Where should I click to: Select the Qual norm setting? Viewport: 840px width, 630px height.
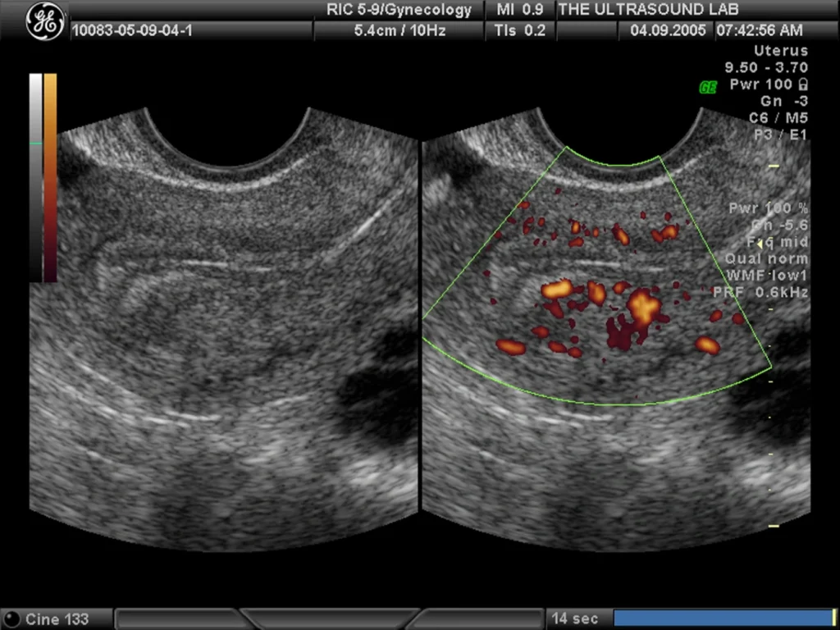pyautogui.click(x=766, y=258)
